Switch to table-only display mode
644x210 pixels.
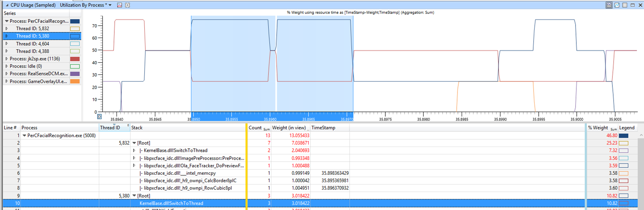[x=625, y=5]
